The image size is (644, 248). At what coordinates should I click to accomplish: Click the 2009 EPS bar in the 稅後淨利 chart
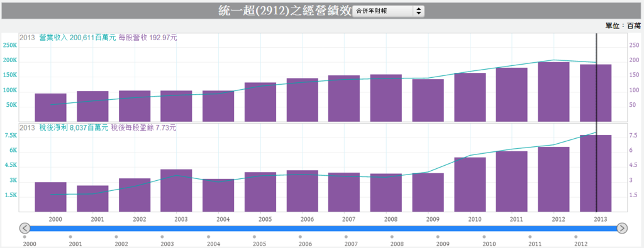click(428, 193)
